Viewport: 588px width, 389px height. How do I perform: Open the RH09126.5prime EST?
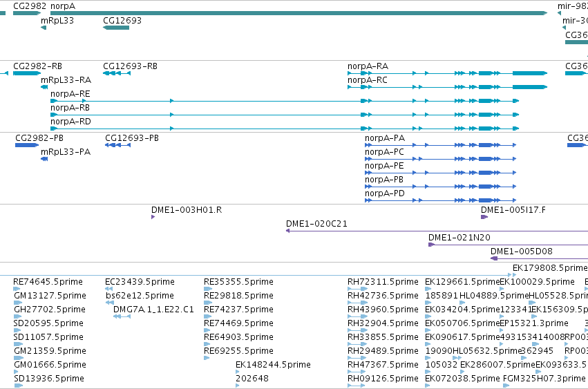pos(357,386)
